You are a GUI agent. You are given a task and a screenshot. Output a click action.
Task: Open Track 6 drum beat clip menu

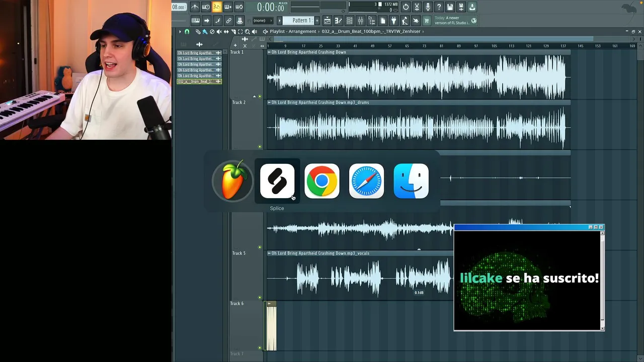point(270,304)
